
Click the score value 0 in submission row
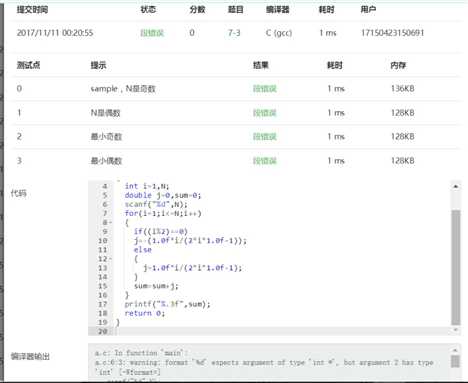pos(192,33)
